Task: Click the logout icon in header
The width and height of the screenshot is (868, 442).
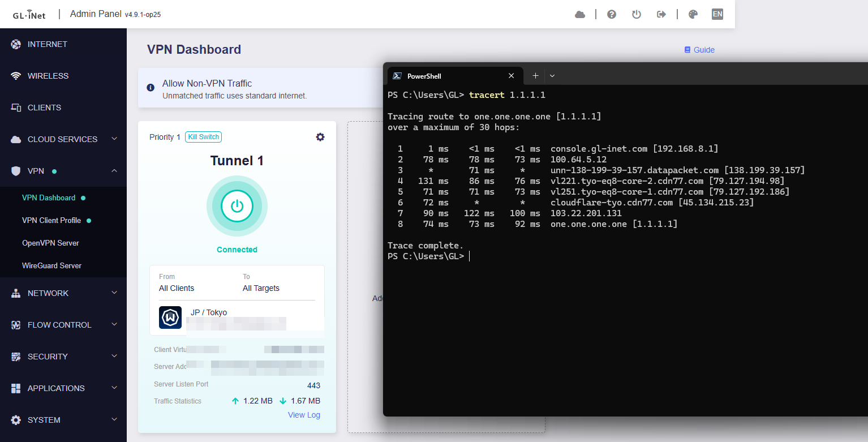Action: tap(661, 15)
